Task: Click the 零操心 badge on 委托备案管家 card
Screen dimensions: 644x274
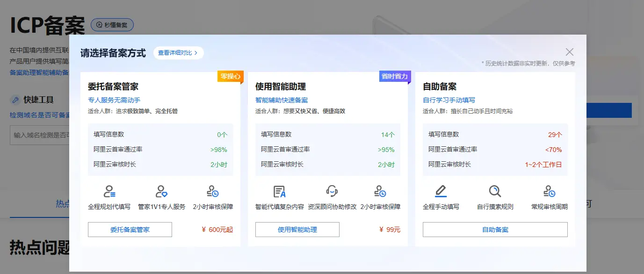Action: (x=231, y=77)
